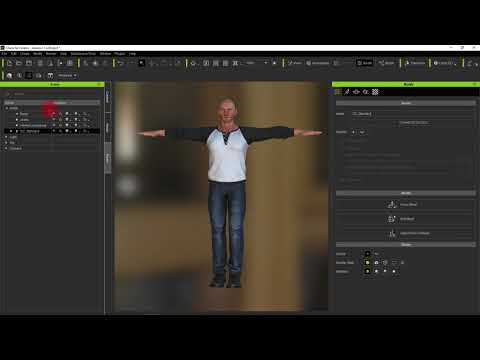
Task: Toggle the first visibility icon on the third avatar child row
Action: [x=53, y=125]
